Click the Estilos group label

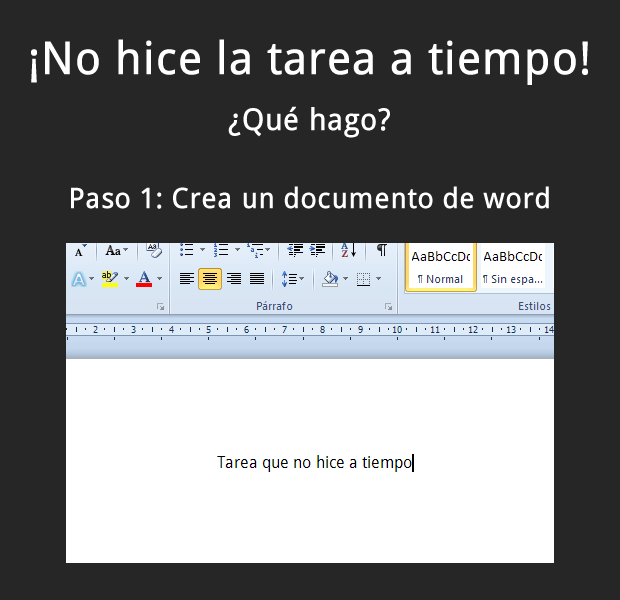(535, 306)
